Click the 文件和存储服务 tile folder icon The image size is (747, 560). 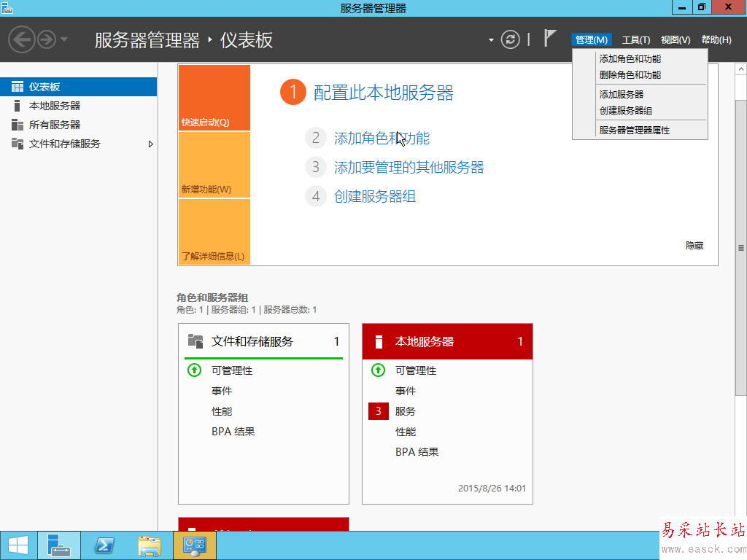[x=196, y=341]
